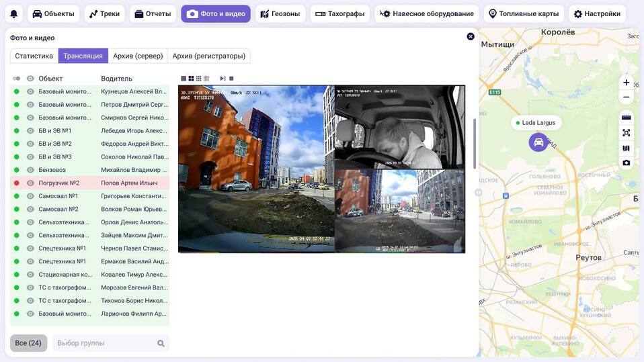Click the large front camera video feed
Image resolution: width=644 pixels, height=362 pixels.
(x=256, y=169)
